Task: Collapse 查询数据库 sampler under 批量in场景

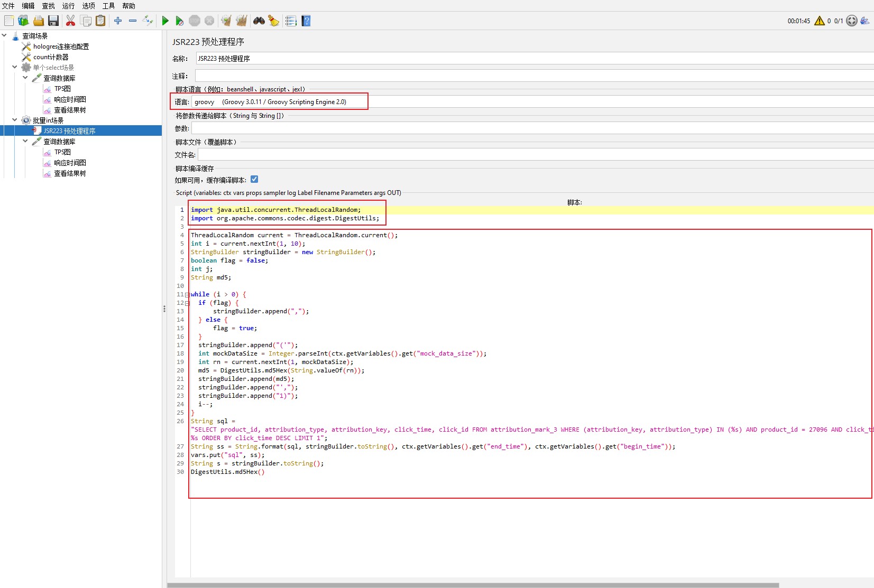Action: click(25, 141)
